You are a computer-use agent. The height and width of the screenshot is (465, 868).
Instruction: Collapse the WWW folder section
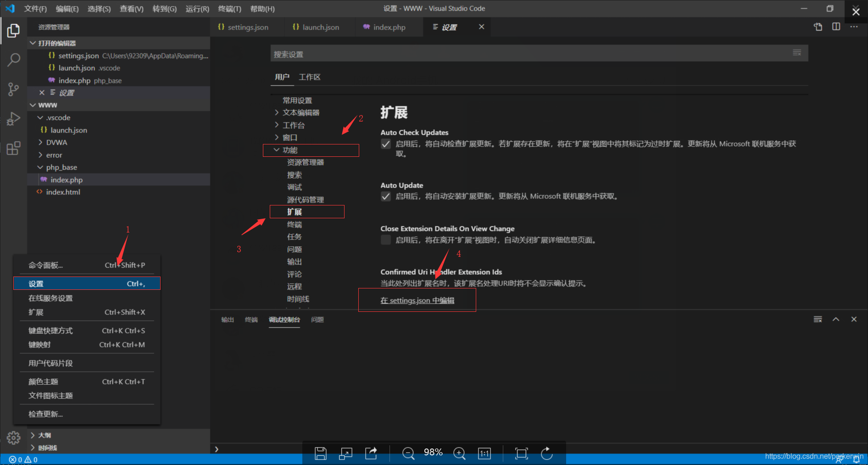pos(33,105)
